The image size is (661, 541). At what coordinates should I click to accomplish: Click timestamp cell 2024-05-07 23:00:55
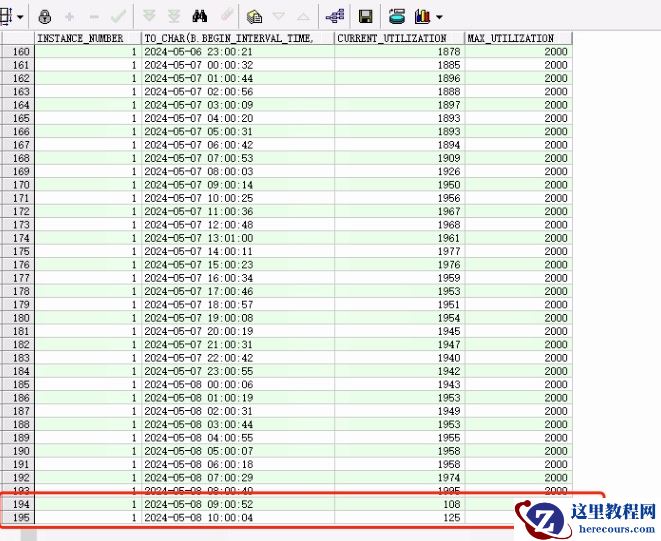[238, 371]
